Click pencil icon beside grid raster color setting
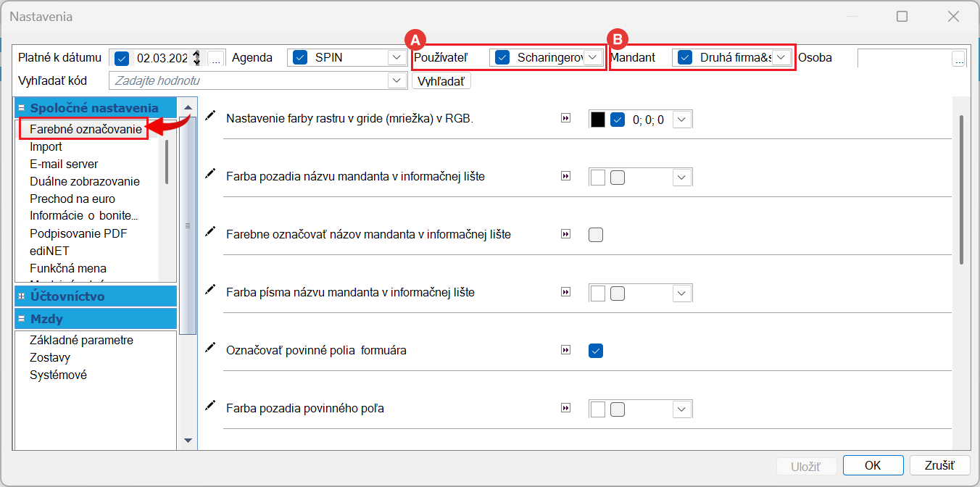 (x=210, y=116)
